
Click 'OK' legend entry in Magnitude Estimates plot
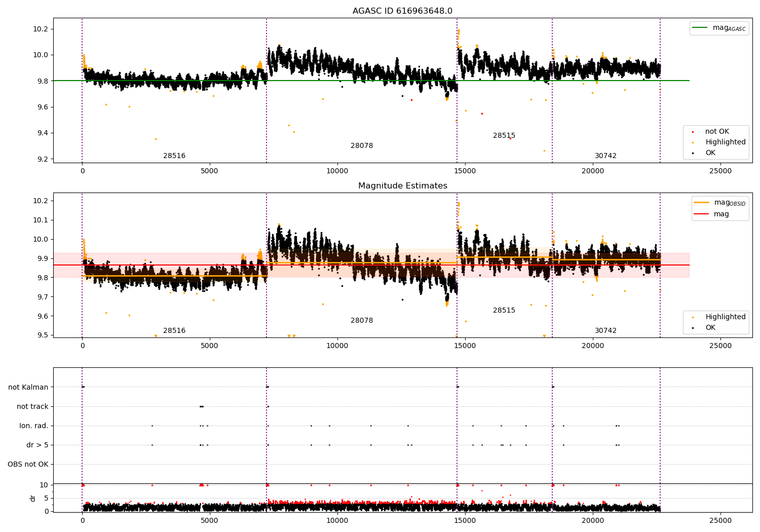[710, 328]
